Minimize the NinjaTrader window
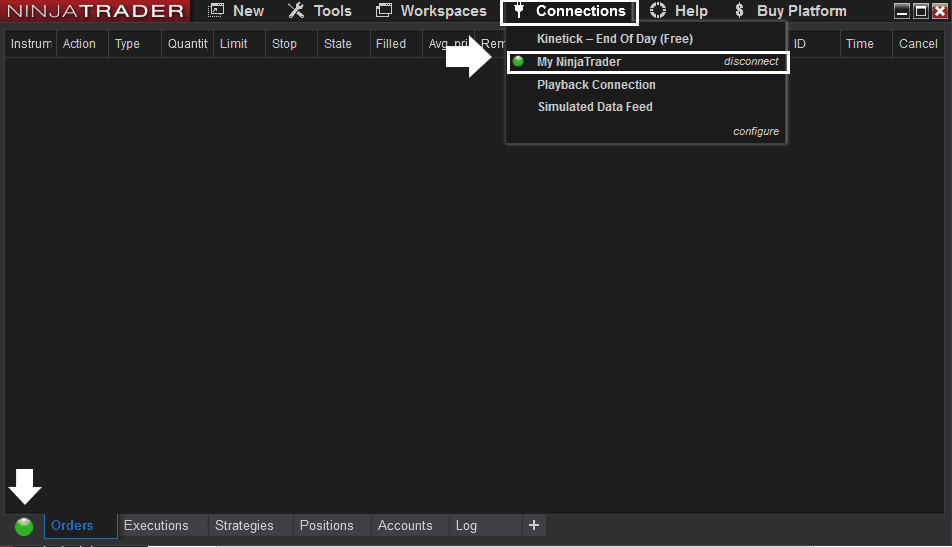This screenshot has height=547, width=952. point(902,11)
